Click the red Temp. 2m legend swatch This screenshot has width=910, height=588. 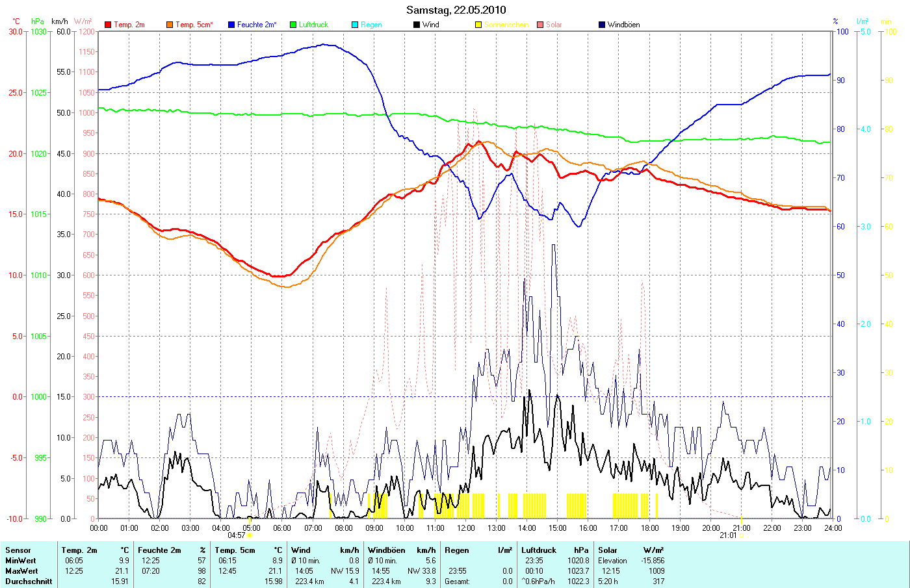[x=108, y=25]
